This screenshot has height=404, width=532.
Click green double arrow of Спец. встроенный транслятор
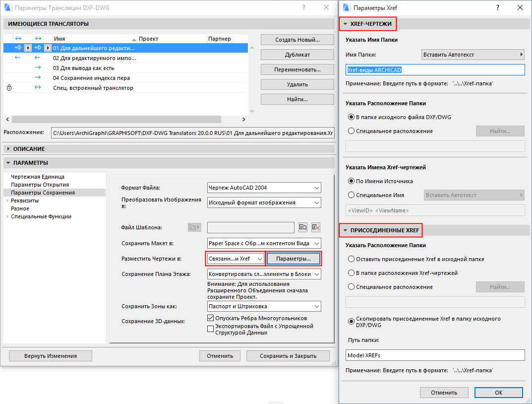pos(38,87)
